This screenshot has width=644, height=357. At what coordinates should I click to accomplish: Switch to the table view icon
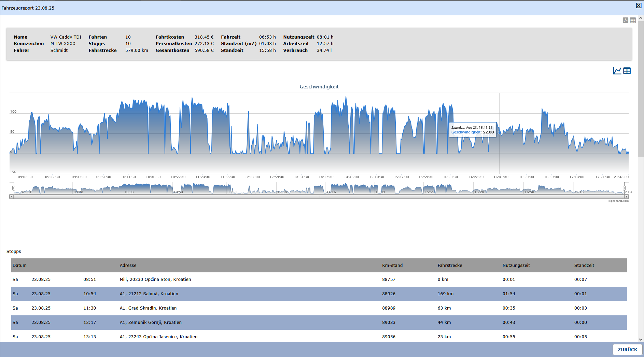[627, 71]
